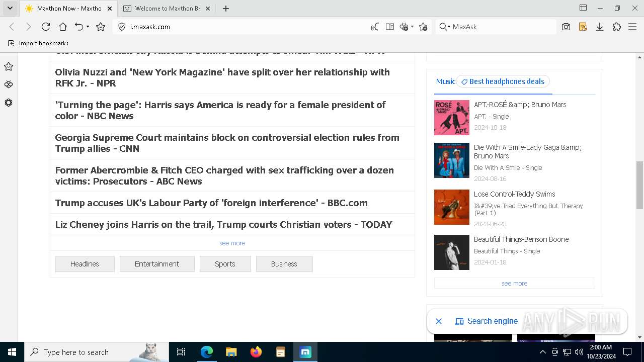
Task: Open File Explorer from the taskbar
Action: [x=231, y=352]
